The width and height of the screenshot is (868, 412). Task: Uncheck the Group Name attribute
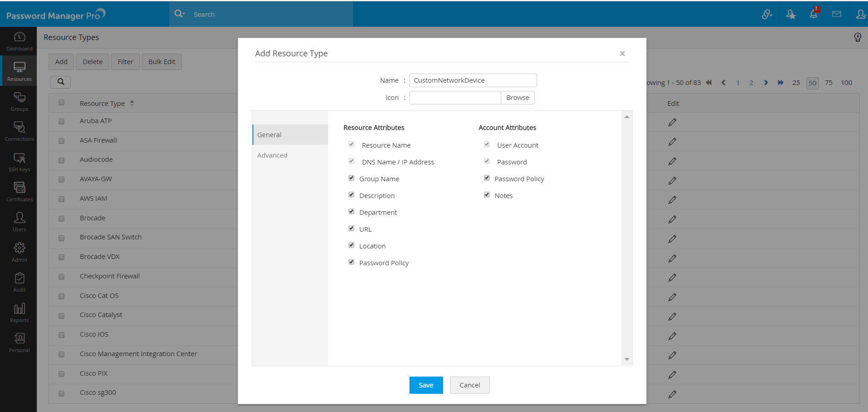(351, 178)
